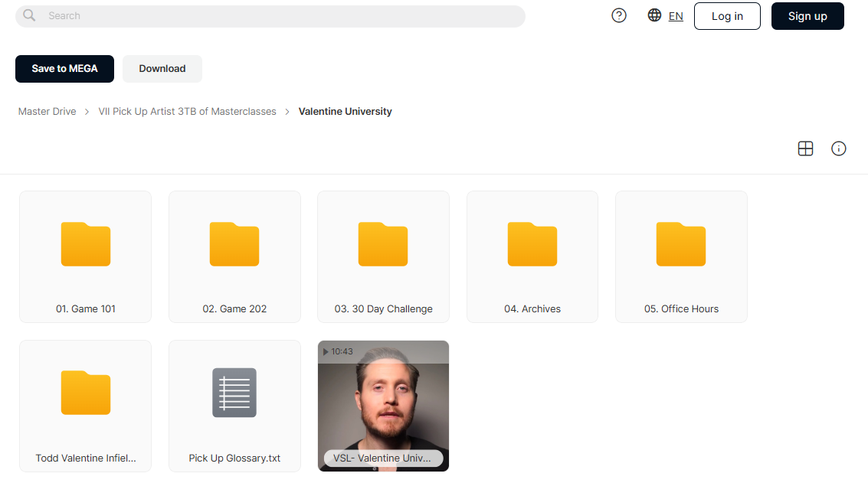Screen dimensions: 868x483
Task: Open the 01. Game 101 folder icon
Action: pos(86,244)
